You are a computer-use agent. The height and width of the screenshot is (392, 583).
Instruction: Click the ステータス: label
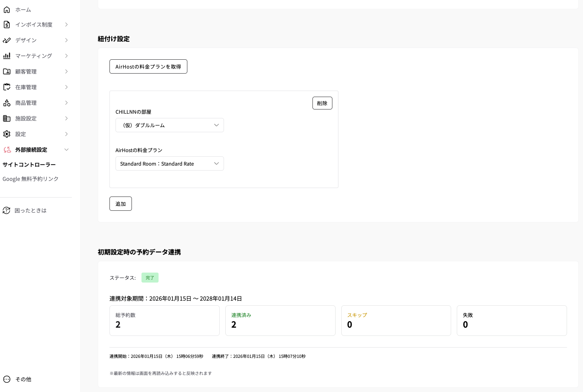(x=123, y=278)
